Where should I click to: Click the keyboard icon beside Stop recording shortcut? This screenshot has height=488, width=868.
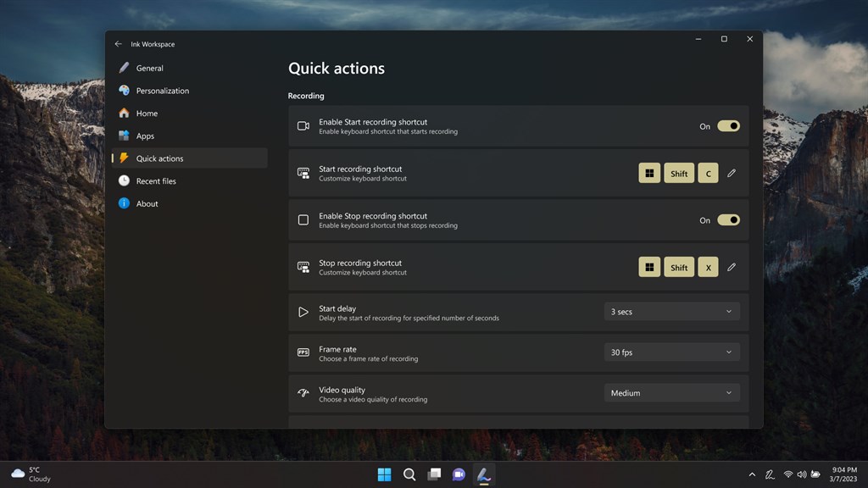tap(303, 267)
